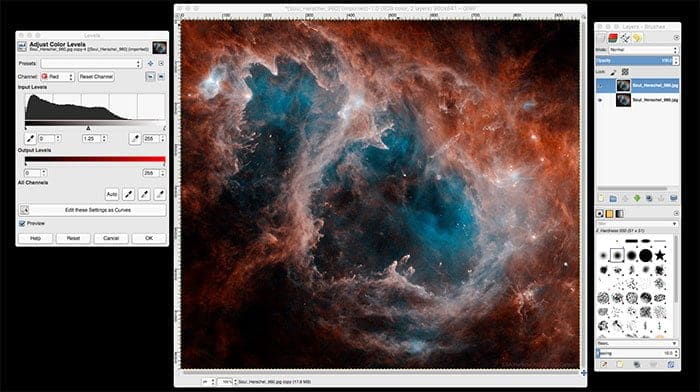The height and width of the screenshot is (392, 700).
Task: Click the Reset button
Action: [x=73, y=238]
